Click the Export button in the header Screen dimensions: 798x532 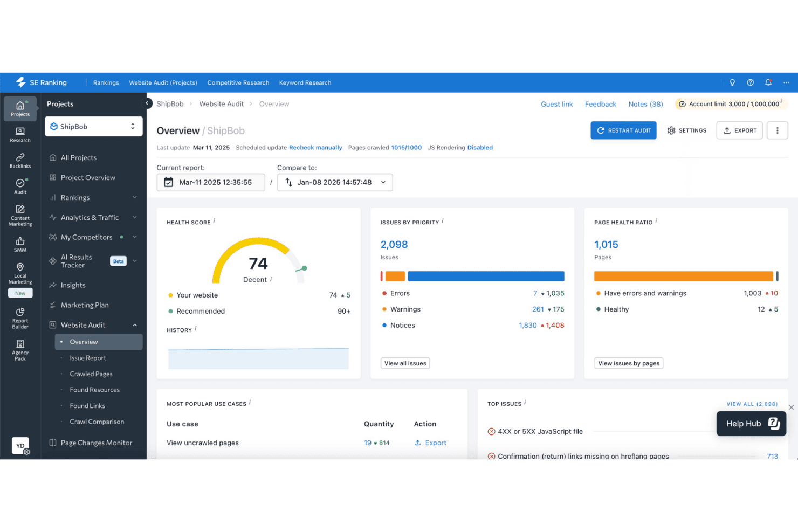tap(739, 130)
